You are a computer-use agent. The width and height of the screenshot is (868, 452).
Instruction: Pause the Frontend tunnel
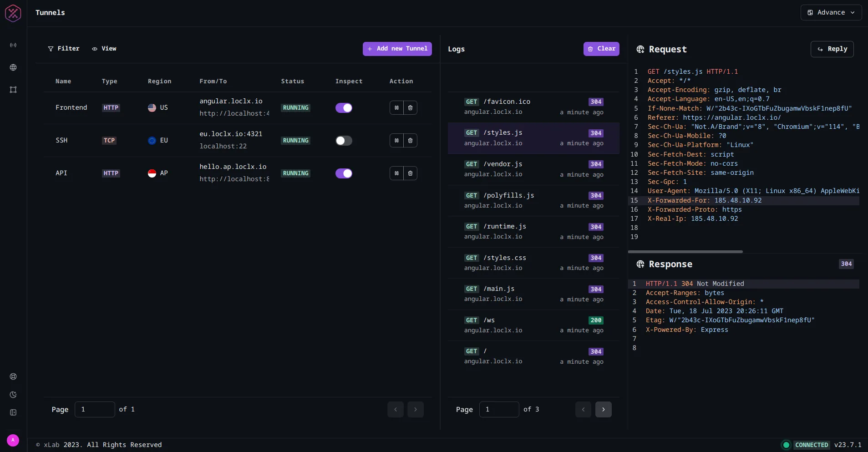tap(396, 108)
